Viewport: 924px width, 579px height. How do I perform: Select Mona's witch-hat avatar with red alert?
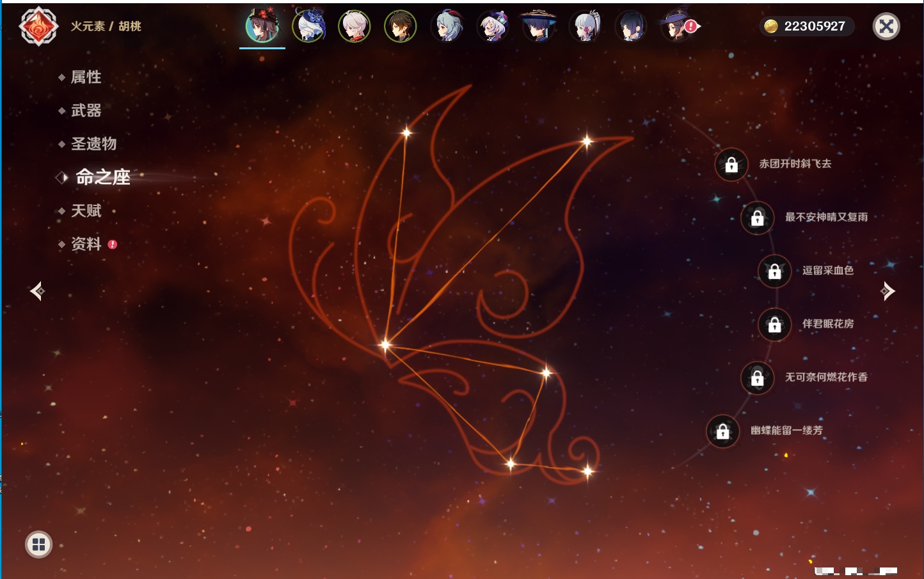click(x=677, y=26)
